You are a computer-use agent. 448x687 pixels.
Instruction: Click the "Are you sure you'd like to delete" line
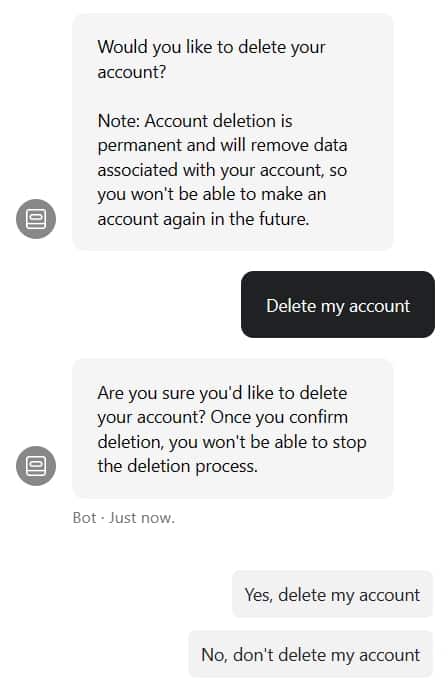click(222, 393)
